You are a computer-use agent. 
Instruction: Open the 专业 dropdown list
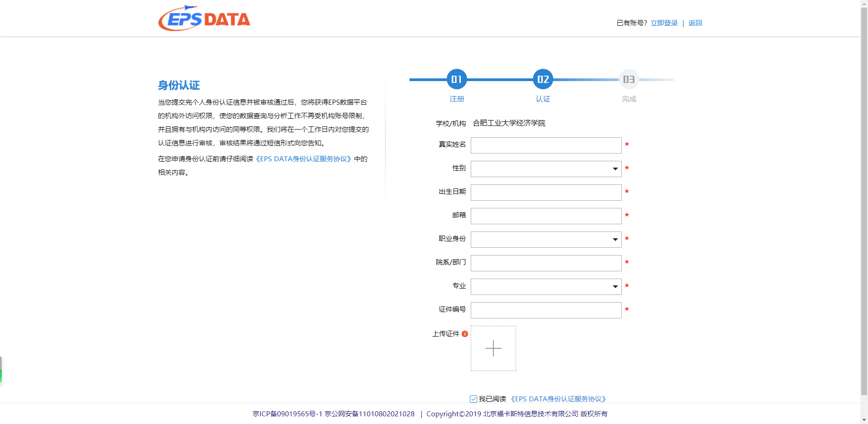pyautogui.click(x=546, y=287)
